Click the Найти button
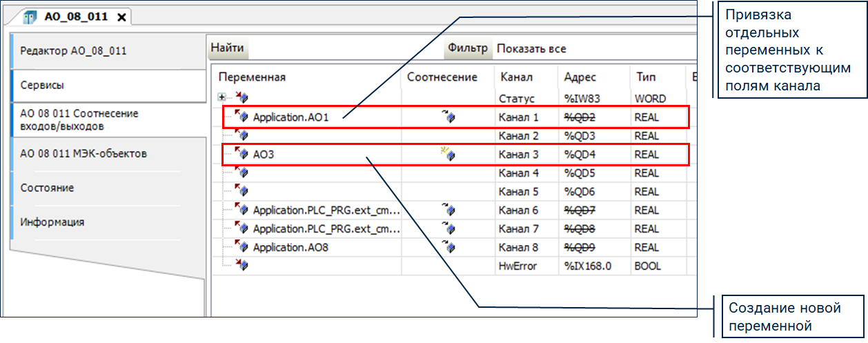Viewport: 868px width, 343px height. click(227, 49)
